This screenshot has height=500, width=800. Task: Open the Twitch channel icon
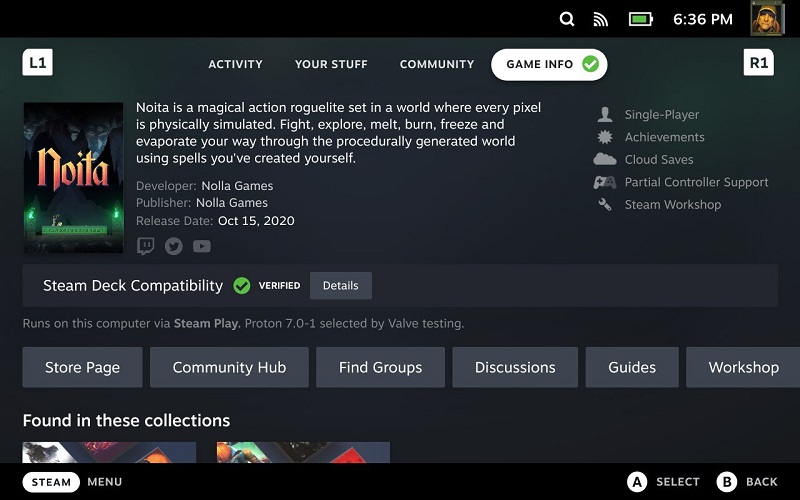click(x=145, y=246)
